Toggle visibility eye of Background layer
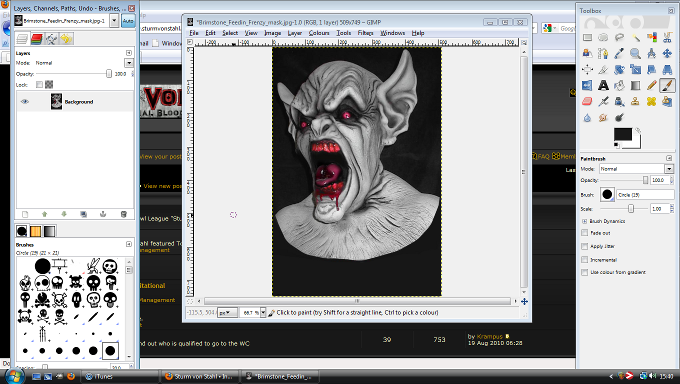 click(25, 102)
